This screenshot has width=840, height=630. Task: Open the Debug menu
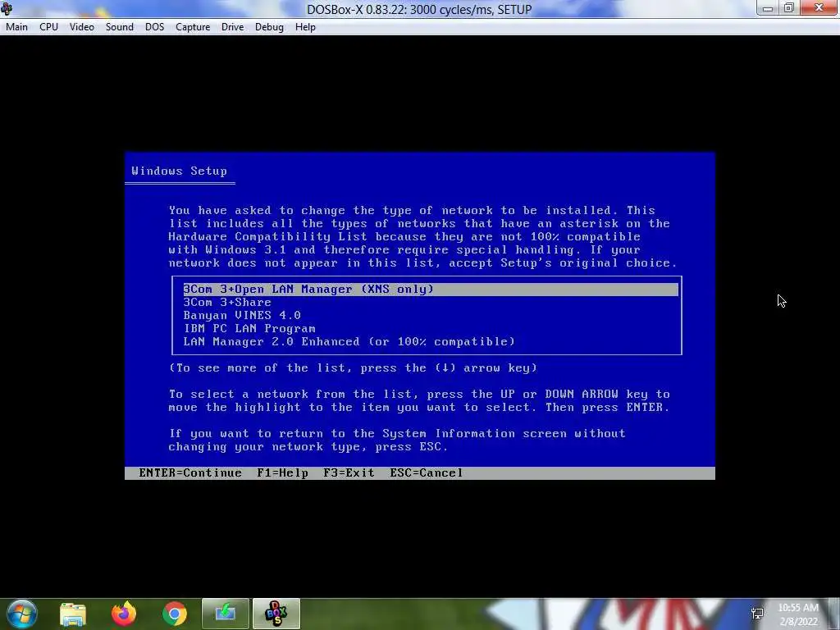[x=269, y=27]
